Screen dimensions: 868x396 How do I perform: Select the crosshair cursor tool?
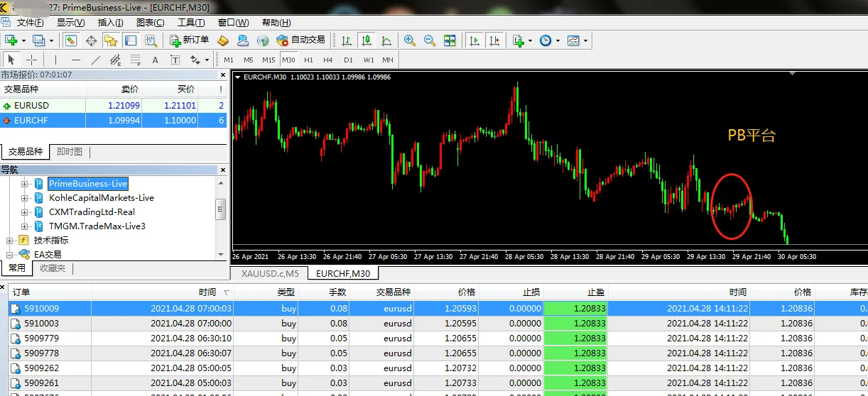(31, 60)
